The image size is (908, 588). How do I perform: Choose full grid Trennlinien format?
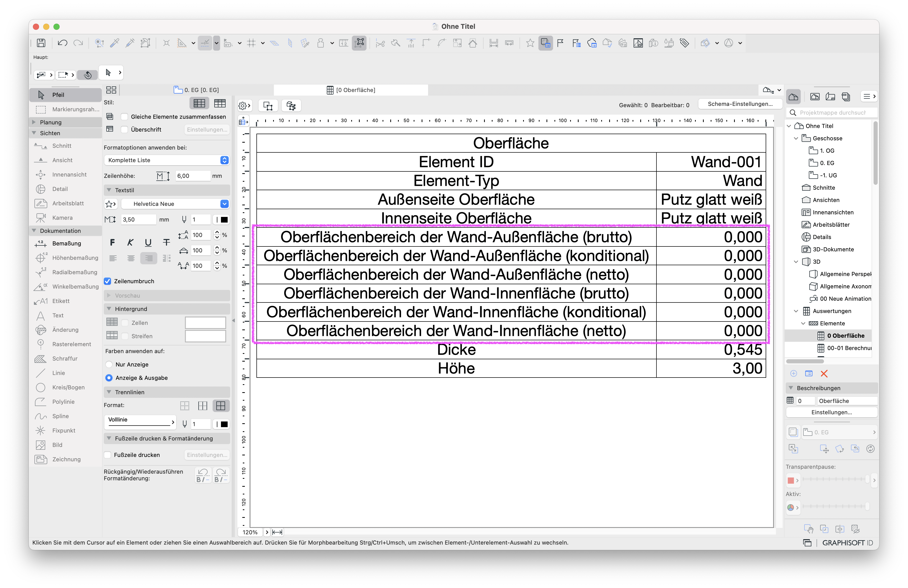coord(220,406)
